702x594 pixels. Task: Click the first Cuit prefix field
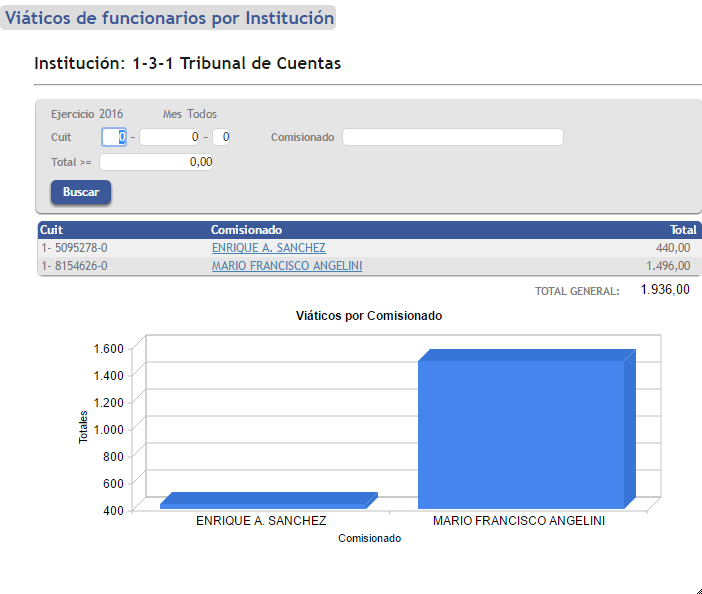click(114, 137)
